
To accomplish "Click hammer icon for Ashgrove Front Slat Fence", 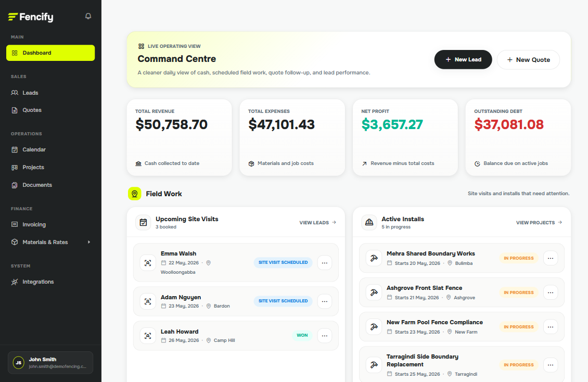I will (374, 292).
